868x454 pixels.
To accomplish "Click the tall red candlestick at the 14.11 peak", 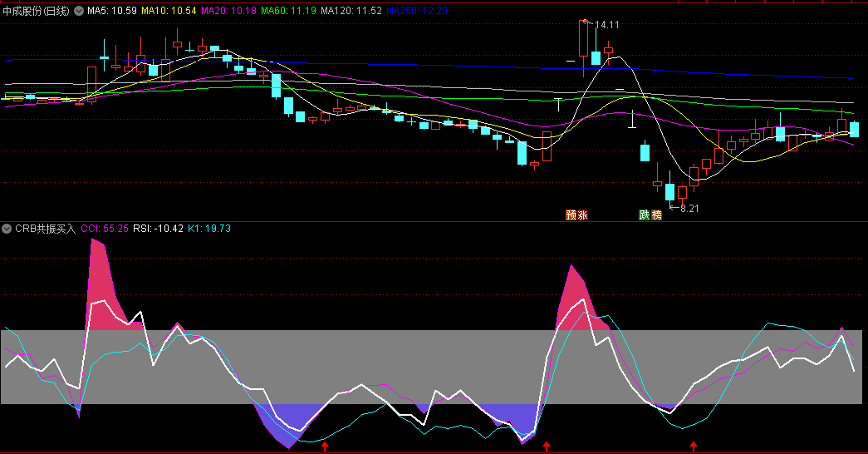I will pos(583,40).
